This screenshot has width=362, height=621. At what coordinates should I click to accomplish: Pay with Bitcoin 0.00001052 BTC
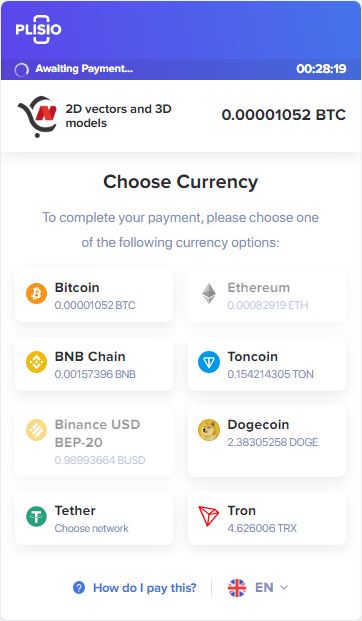(94, 295)
